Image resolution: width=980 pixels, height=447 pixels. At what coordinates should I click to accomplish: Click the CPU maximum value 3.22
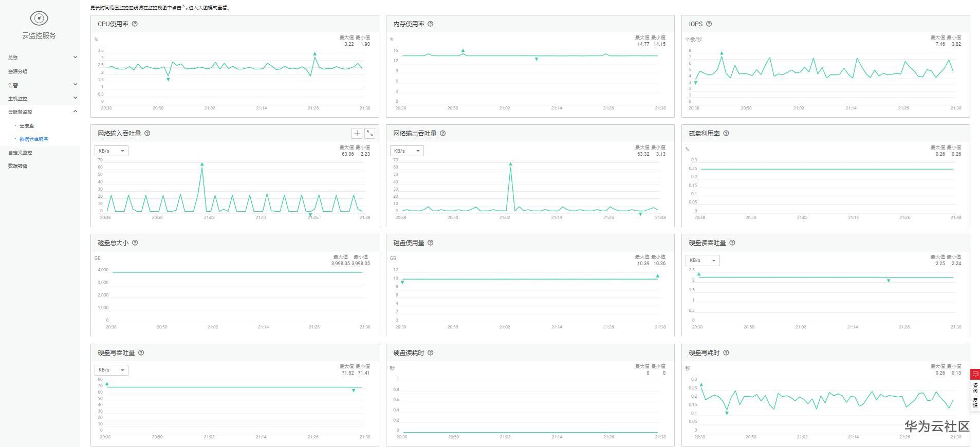(x=349, y=44)
